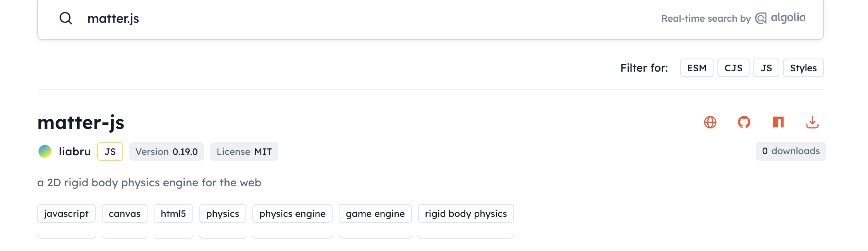Select the game engine tag
Viewport: 868px width, 251px height.
pos(375,213)
